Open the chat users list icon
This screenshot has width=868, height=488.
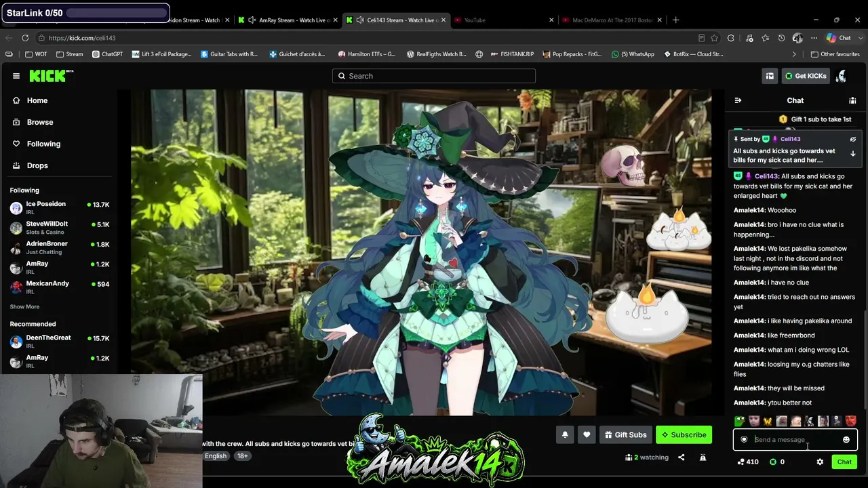coord(852,100)
